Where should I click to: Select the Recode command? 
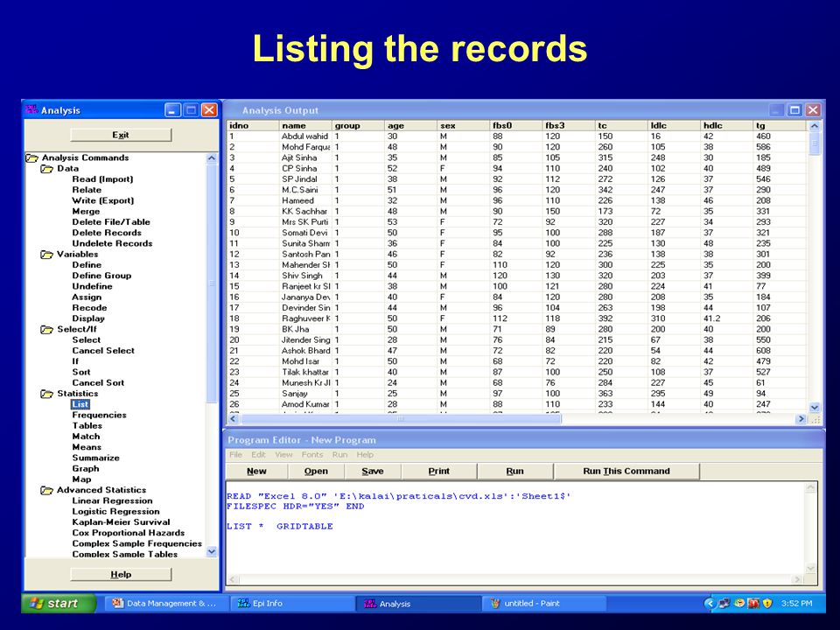pyautogui.click(x=89, y=308)
